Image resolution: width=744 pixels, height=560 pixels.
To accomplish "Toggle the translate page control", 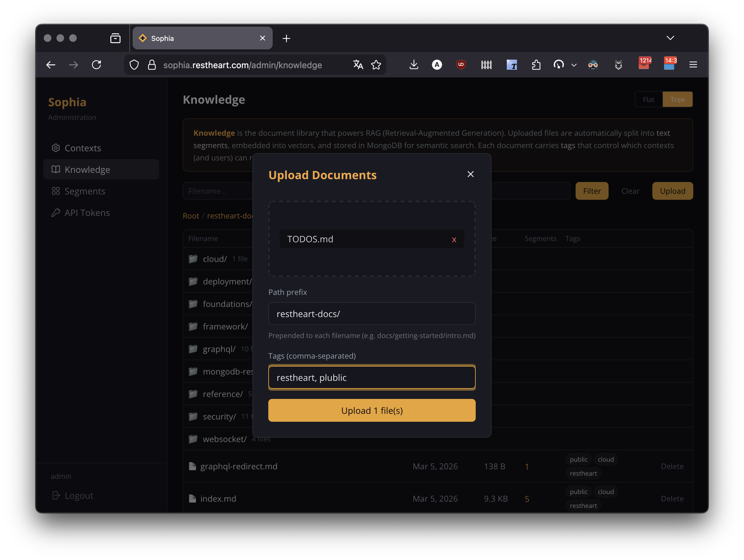I will (358, 65).
